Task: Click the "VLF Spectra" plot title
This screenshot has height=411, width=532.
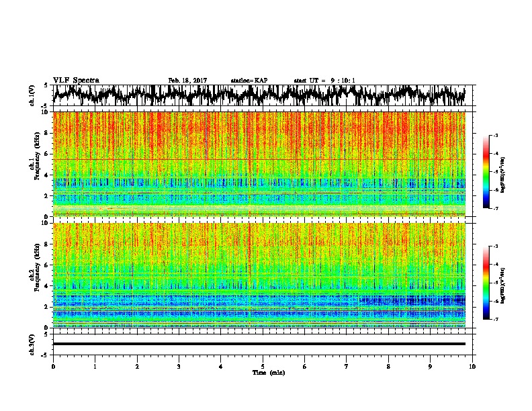Action: pos(76,81)
